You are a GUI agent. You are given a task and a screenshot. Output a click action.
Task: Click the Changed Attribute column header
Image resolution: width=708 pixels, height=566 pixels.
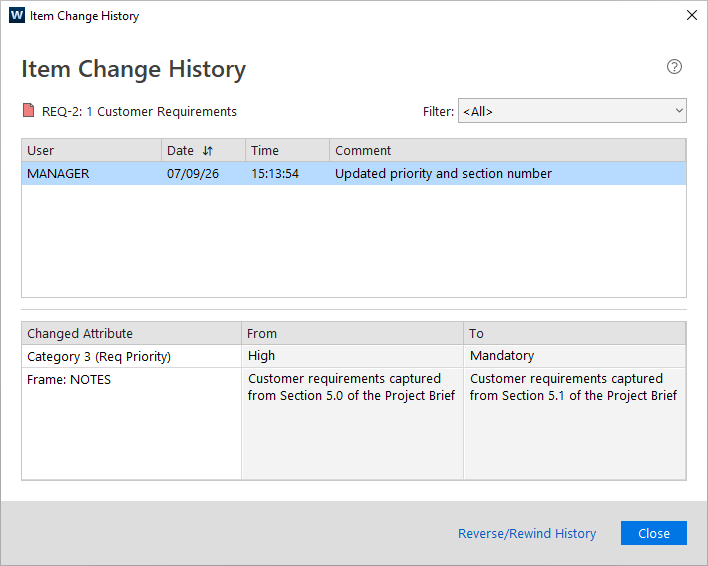coord(131,334)
